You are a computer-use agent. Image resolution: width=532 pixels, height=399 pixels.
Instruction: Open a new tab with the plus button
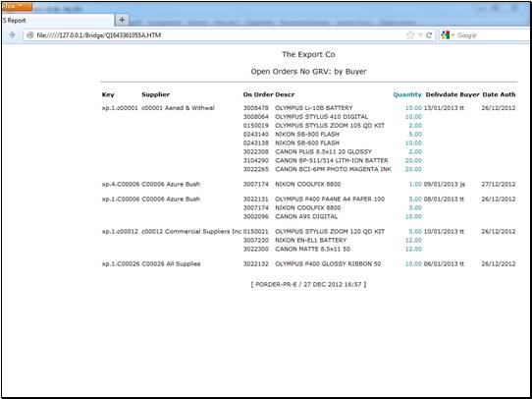(x=122, y=20)
